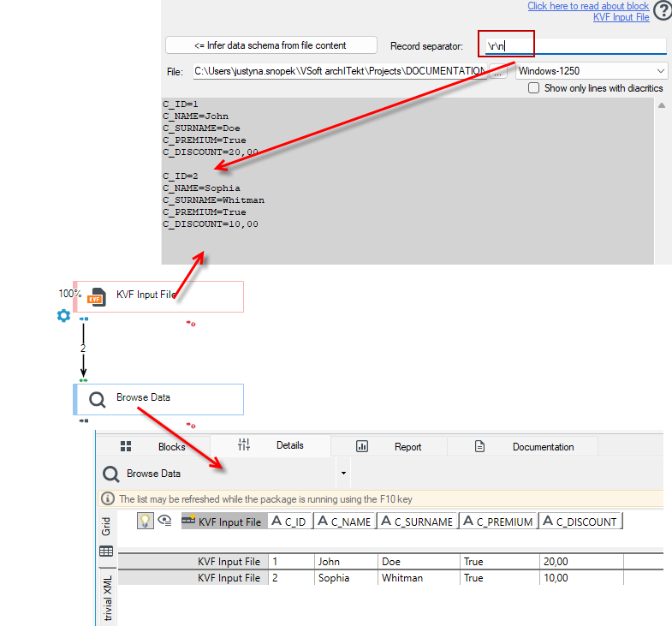Click Infer data schema from file content
Viewport: 672px width, 626px height.
271,45
